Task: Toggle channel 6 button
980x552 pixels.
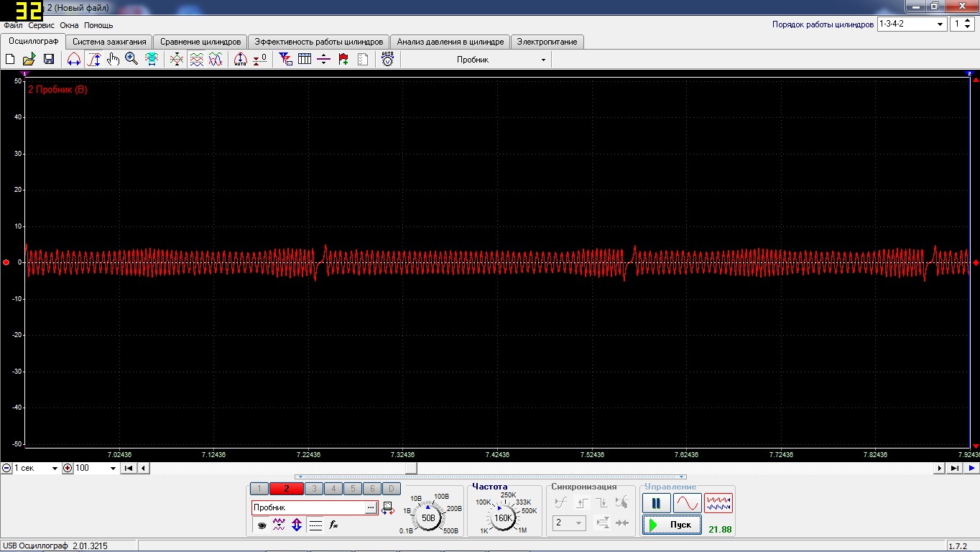Action: click(372, 489)
